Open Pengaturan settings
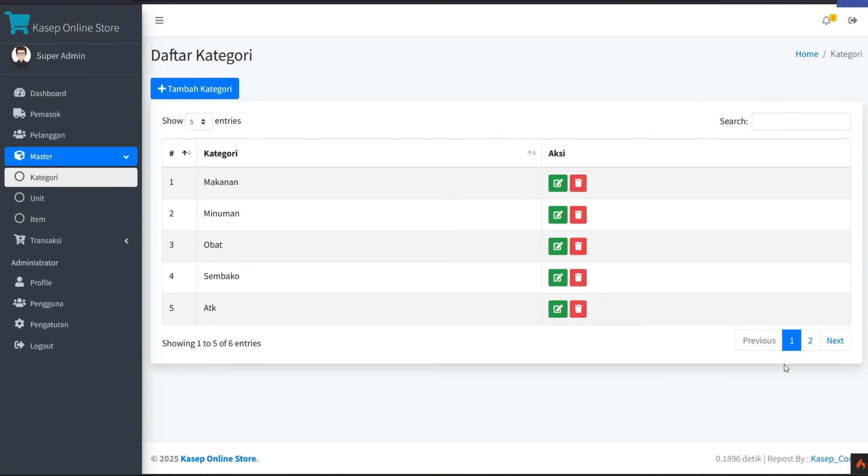 tap(71, 325)
